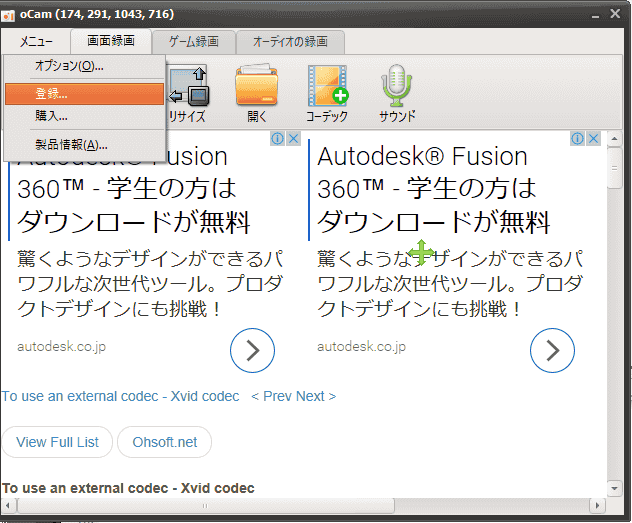Click the vertical scrollbar down arrow
The width and height of the screenshot is (632, 523).
tap(614, 488)
